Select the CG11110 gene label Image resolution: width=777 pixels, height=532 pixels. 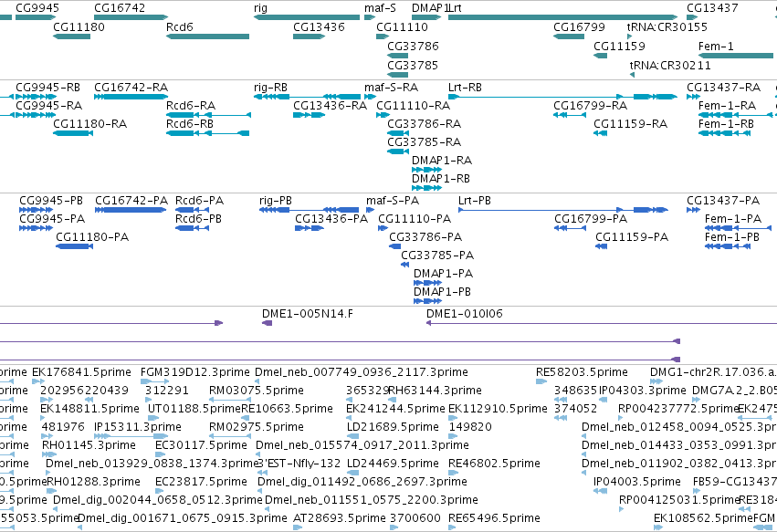[x=402, y=26]
